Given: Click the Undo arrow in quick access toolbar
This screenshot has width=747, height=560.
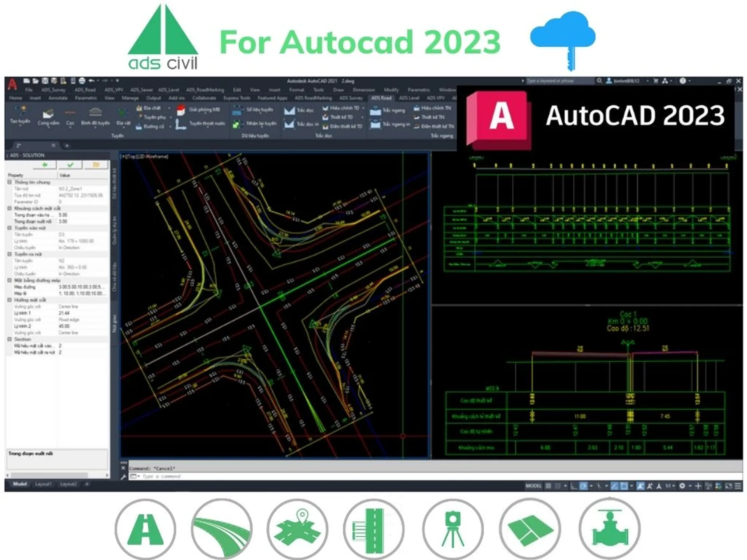Looking at the screenshot, I should pyautogui.click(x=91, y=81).
